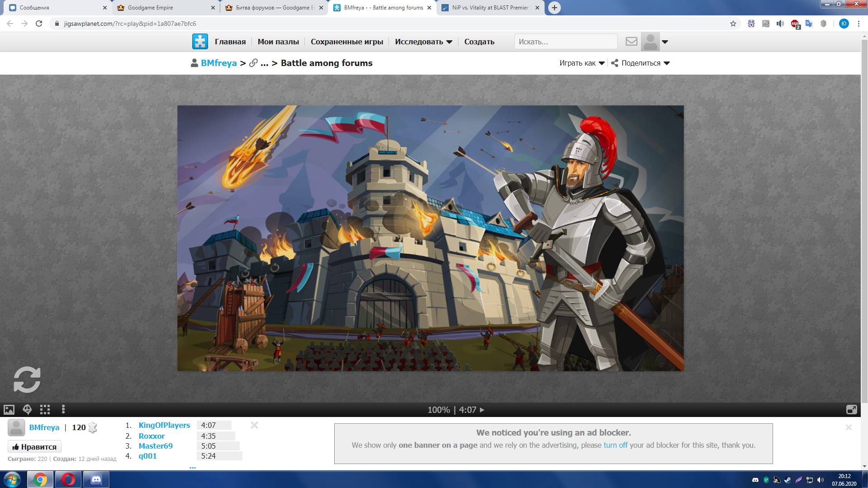Open Создать in the navigation
Screen dimensions: 868x488
pos(479,42)
